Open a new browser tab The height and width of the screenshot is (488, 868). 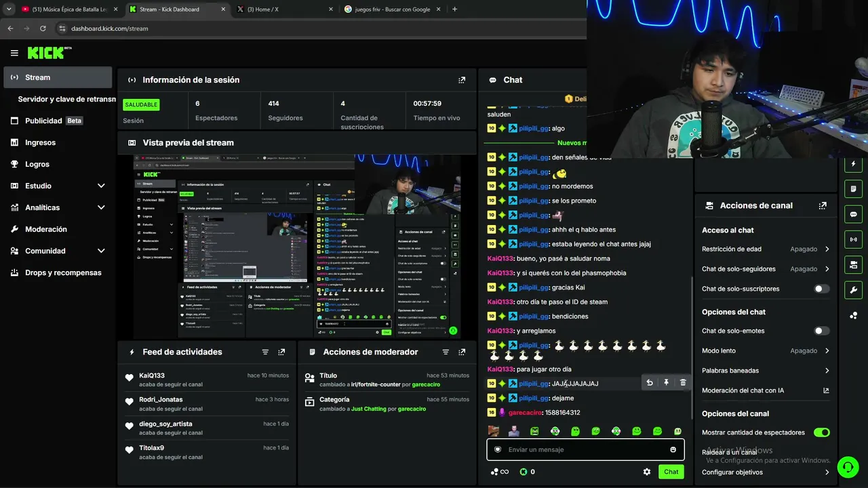click(454, 9)
